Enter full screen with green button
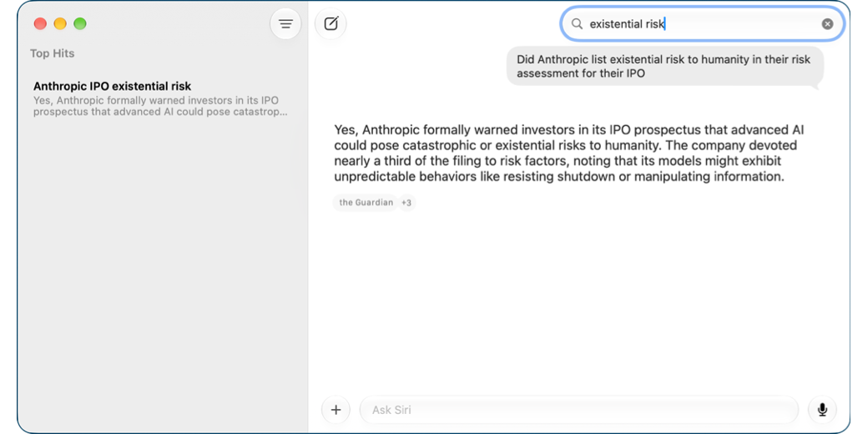This screenshot has width=868, height=434. tap(80, 24)
